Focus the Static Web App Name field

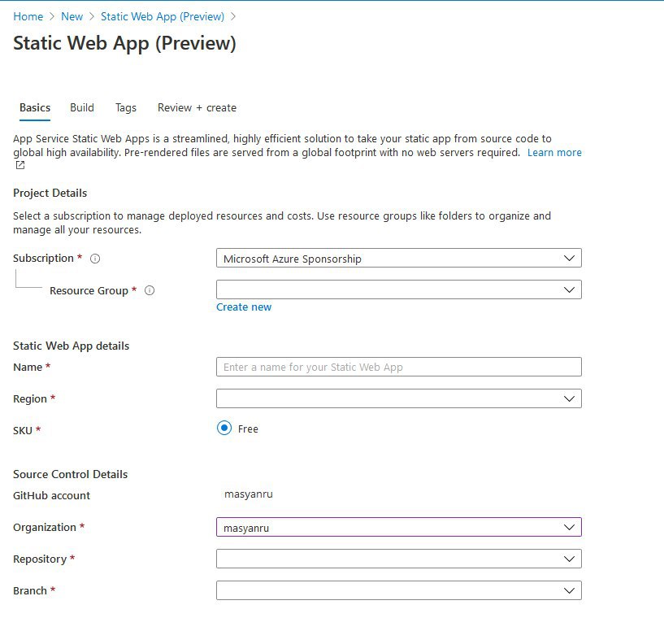(x=398, y=367)
